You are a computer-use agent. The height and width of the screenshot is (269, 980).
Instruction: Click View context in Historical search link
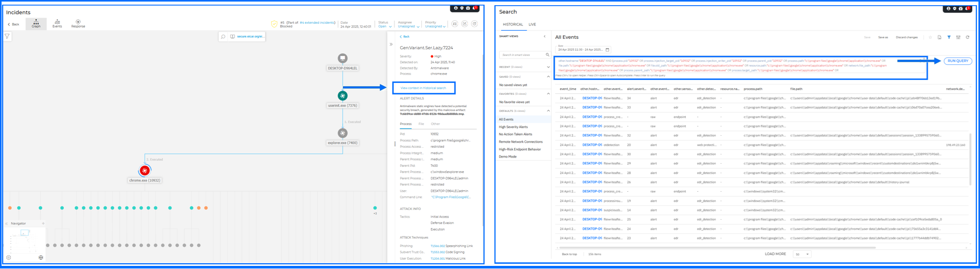coord(423,88)
